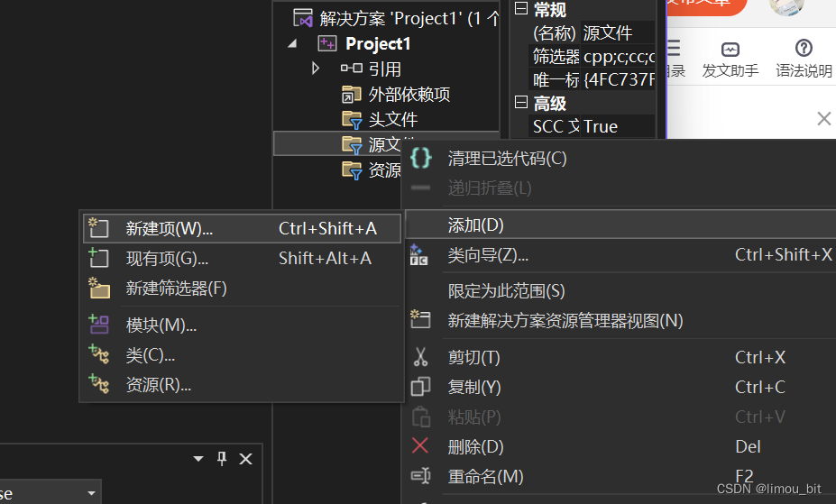Toggle the bottom panel pin auto-hide
Image resolution: width=836 pixels, height=504 pixels.
(222, 459)
